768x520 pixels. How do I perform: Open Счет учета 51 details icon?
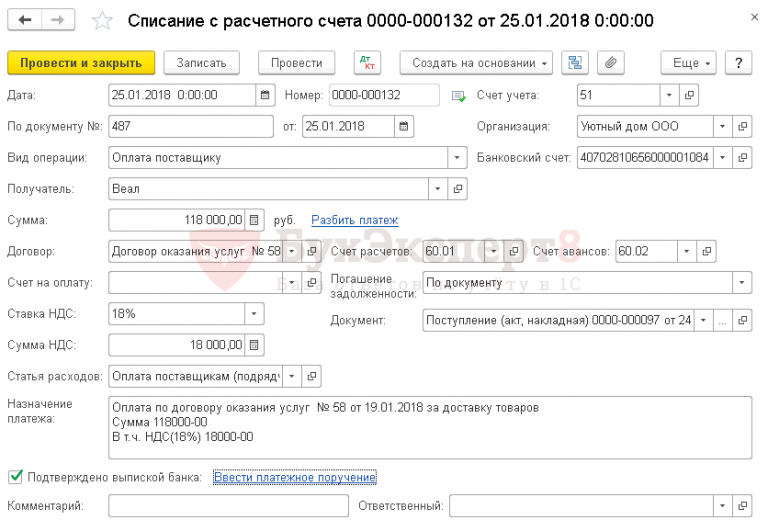tap(689, 95)
